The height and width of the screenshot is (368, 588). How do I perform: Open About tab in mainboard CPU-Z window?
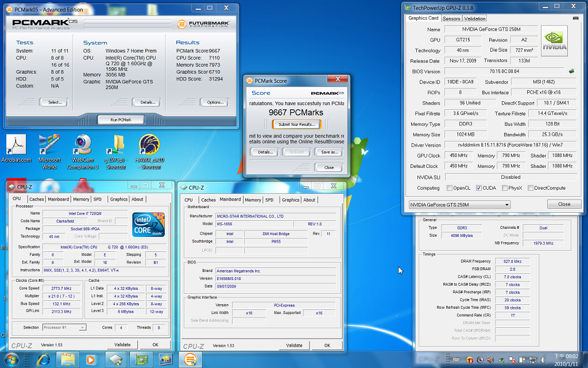309,200
